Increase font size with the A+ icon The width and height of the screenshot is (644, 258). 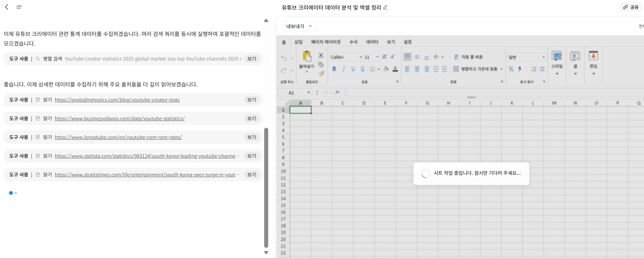tap(384, 57)
